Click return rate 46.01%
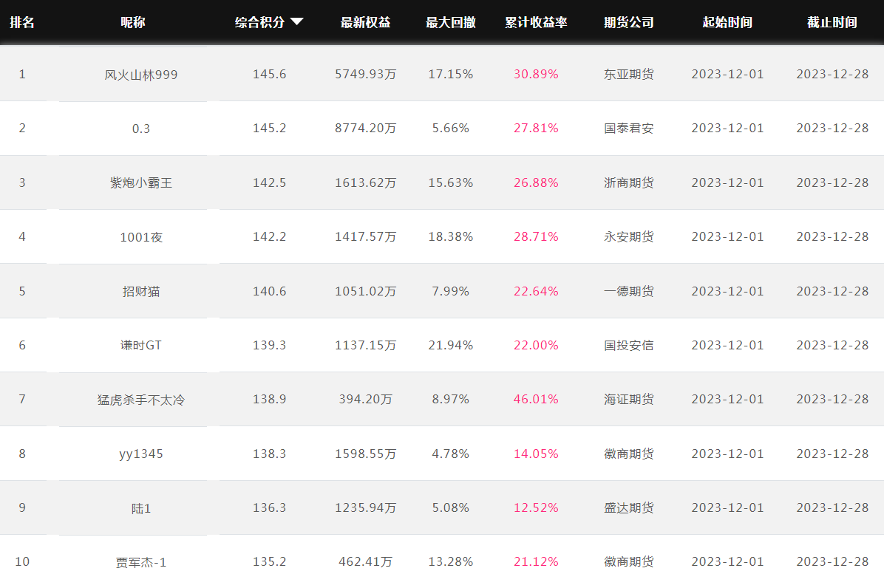 (536, 399)
